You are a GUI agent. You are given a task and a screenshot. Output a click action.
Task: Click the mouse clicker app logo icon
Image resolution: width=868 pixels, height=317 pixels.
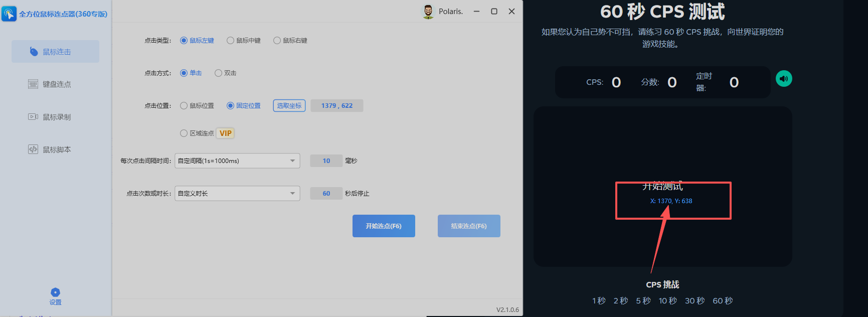(9, 14)
